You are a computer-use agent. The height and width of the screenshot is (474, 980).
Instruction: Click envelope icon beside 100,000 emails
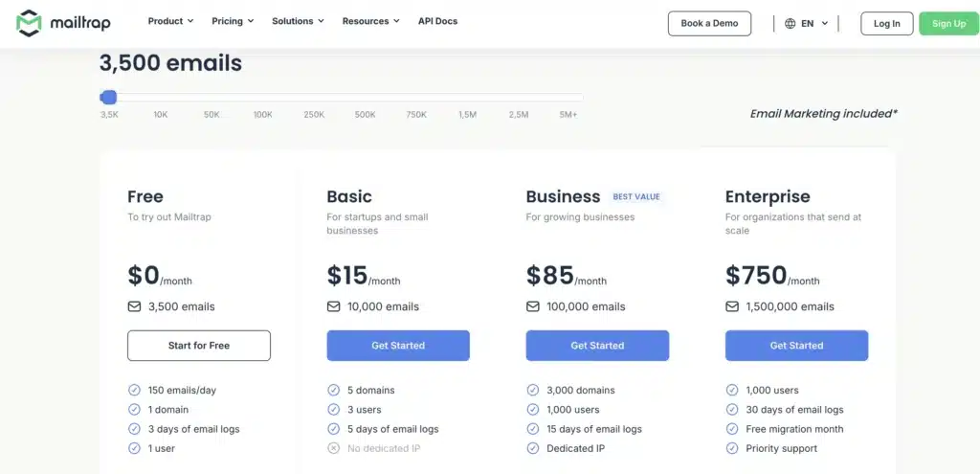coord(533,306)
